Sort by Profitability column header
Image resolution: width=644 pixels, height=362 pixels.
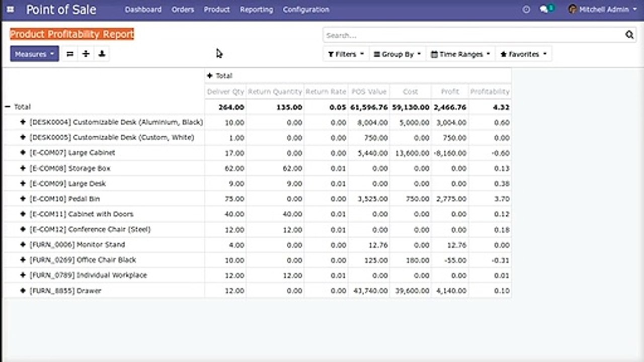click(x=490, y=92)
